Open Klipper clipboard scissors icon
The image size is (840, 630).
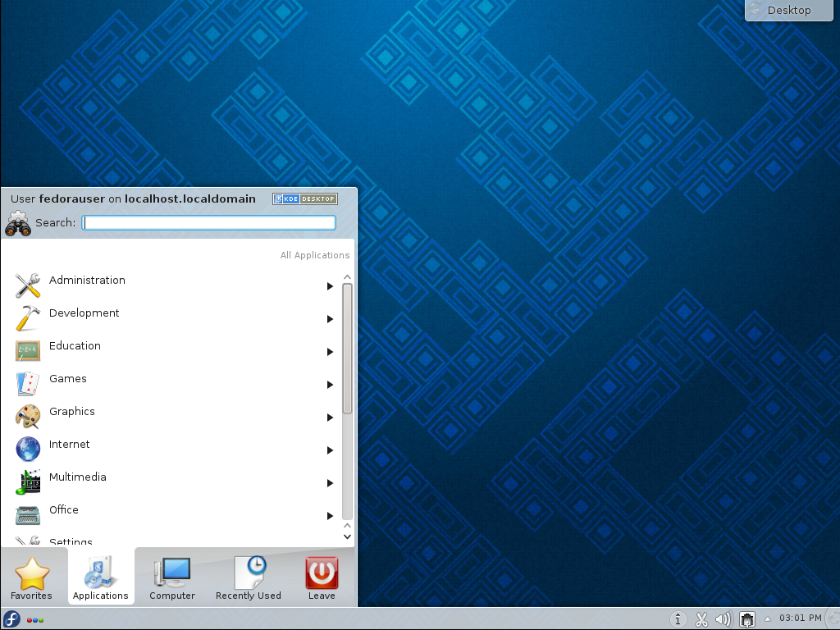pos(701,620)
